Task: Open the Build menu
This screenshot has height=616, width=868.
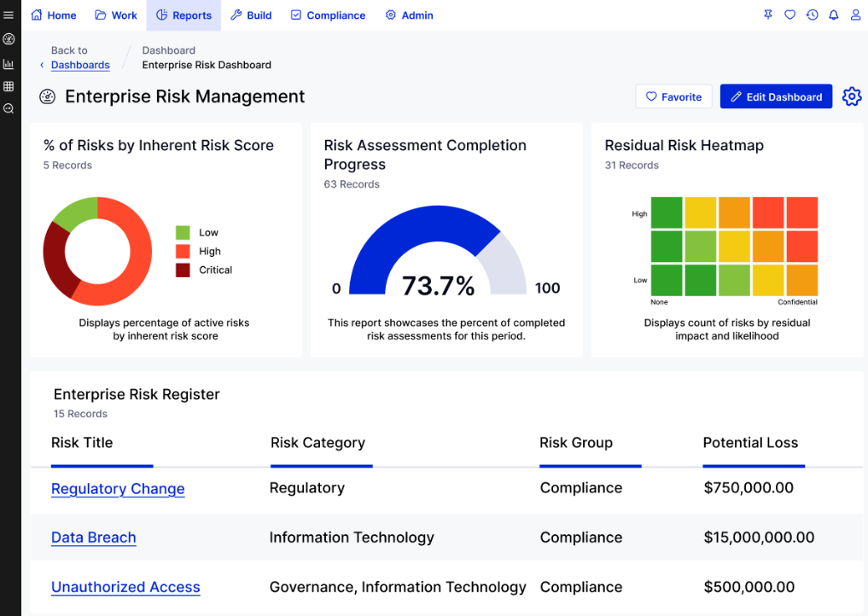Action: [251, 14]
